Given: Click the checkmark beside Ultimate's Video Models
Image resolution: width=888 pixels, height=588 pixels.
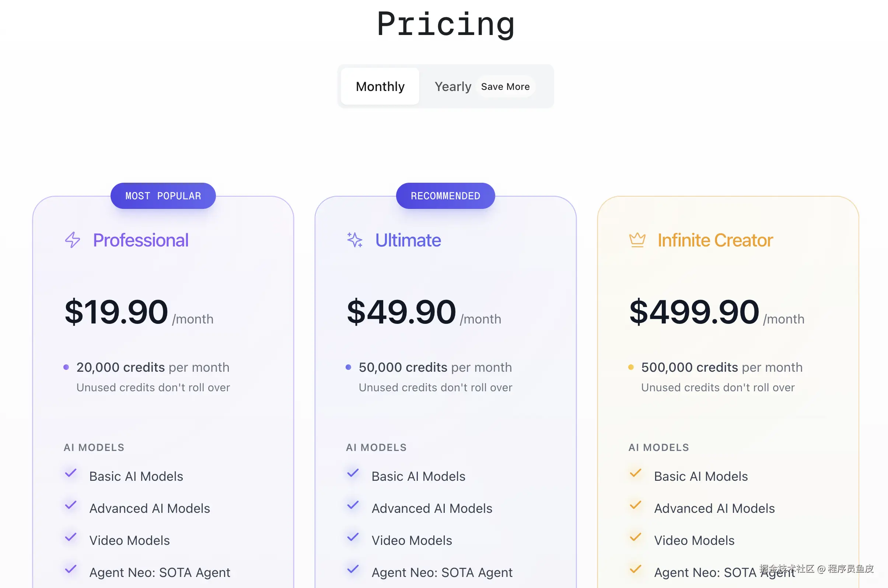Looking at the screenshot, I should 353,538.
